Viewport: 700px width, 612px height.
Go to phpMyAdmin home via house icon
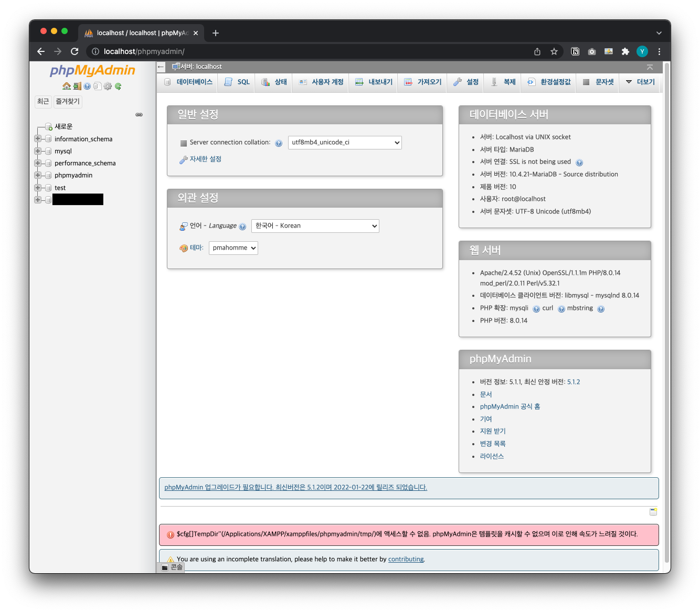coord(67,86)
